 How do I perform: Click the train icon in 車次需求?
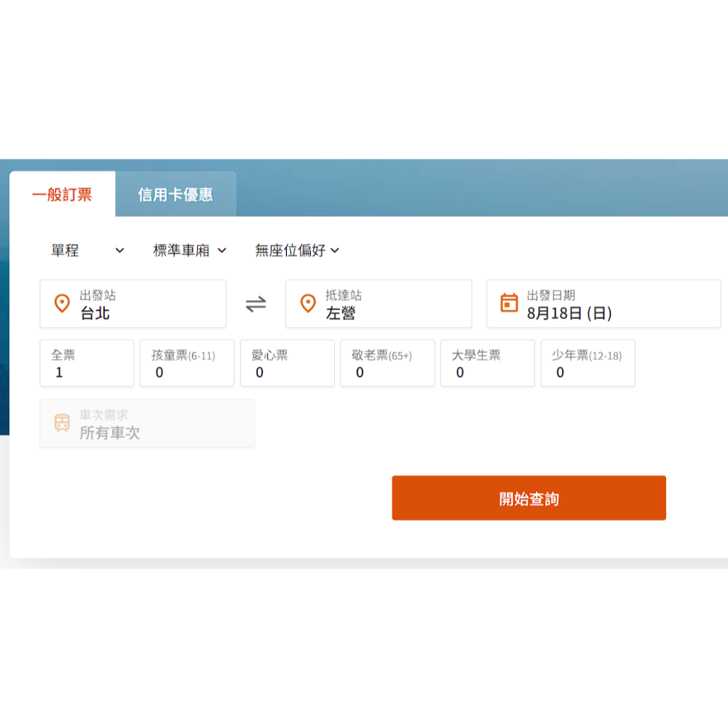tap(63, 423)
